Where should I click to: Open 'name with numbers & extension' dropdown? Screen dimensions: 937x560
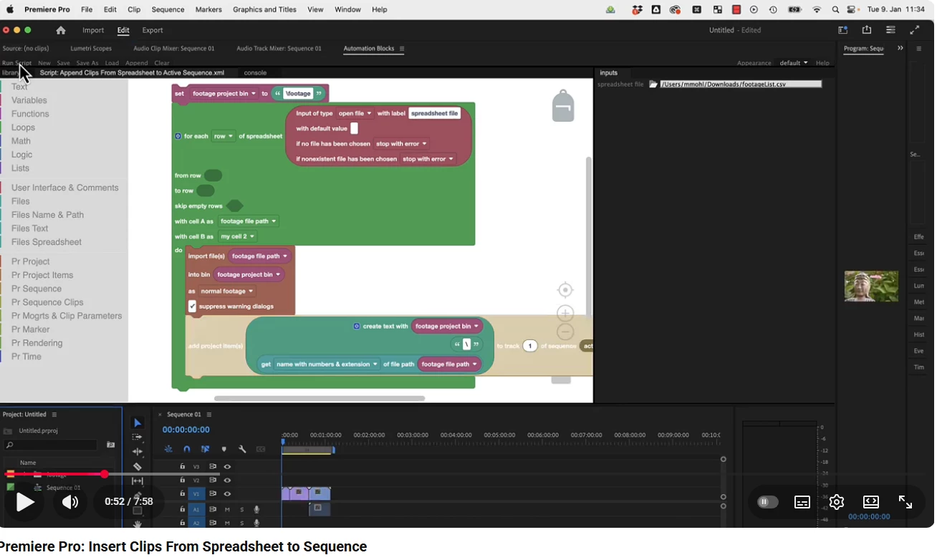[x=327, y=365]
